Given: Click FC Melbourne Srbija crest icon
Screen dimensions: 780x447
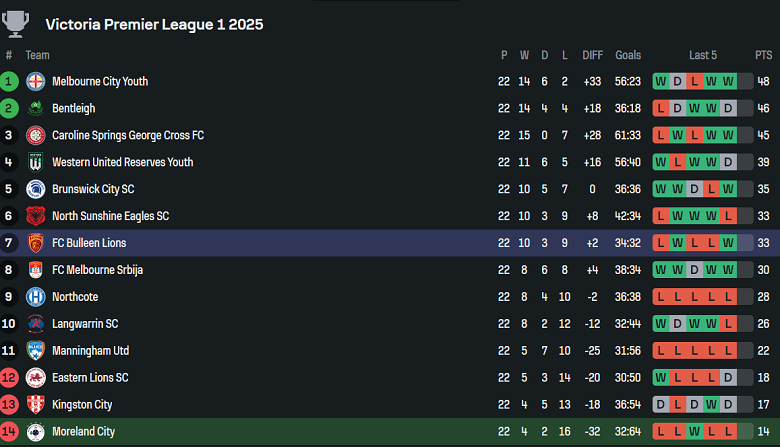Looking at the screenshot, I should (x=36, y=270).
